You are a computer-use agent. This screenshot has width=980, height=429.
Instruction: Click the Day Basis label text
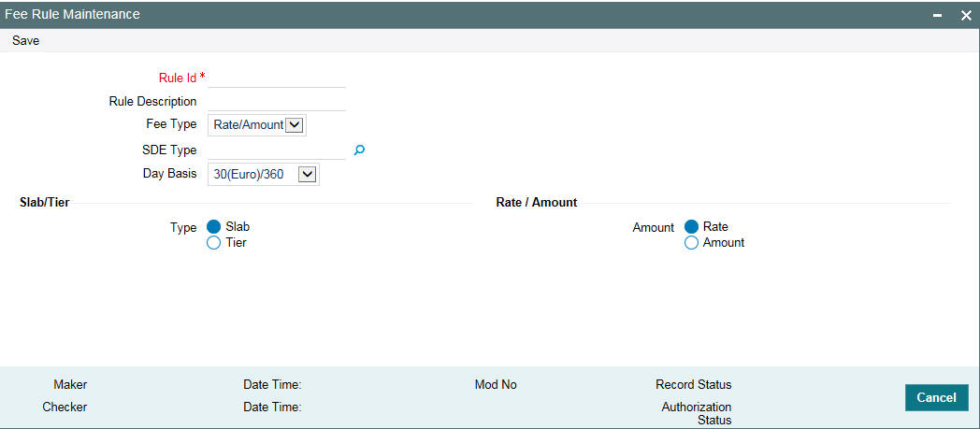(170, 173)
